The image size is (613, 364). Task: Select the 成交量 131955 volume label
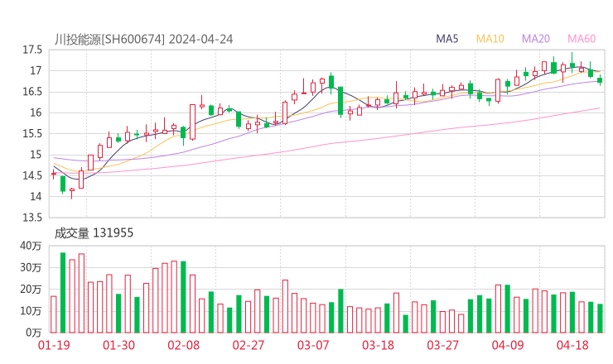click(x=94, y=233)
